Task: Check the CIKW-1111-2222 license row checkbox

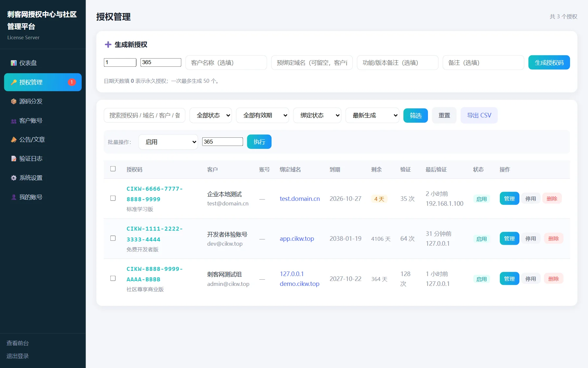Action: 113,238
